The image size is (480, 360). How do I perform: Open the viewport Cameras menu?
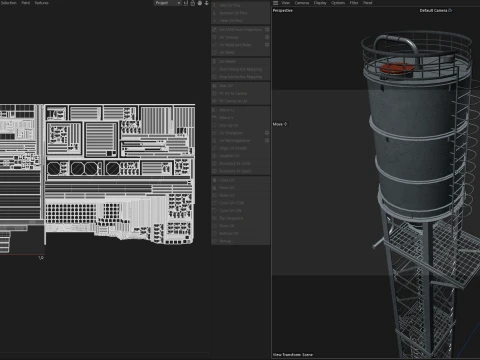click(302, 3)
